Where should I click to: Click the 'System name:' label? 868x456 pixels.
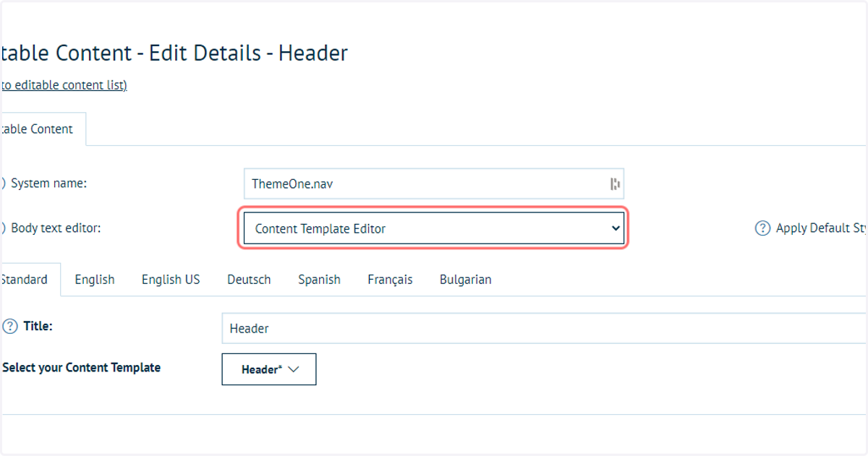(49, 184)
